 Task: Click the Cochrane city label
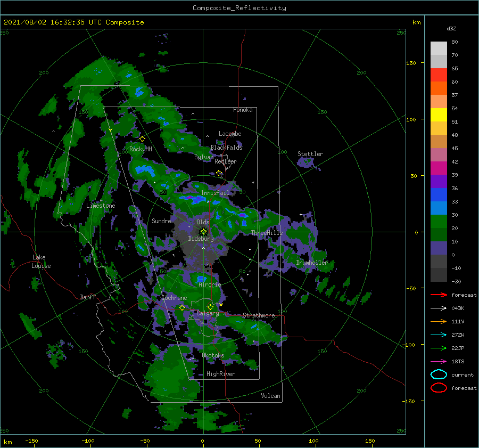tap(174, 298)
